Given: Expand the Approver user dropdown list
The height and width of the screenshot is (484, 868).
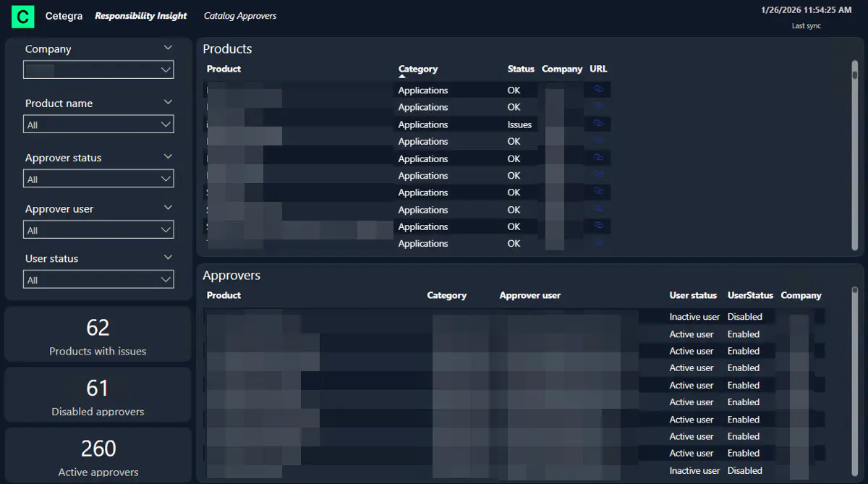Looking at the screenshot, I should click(98, 230).
